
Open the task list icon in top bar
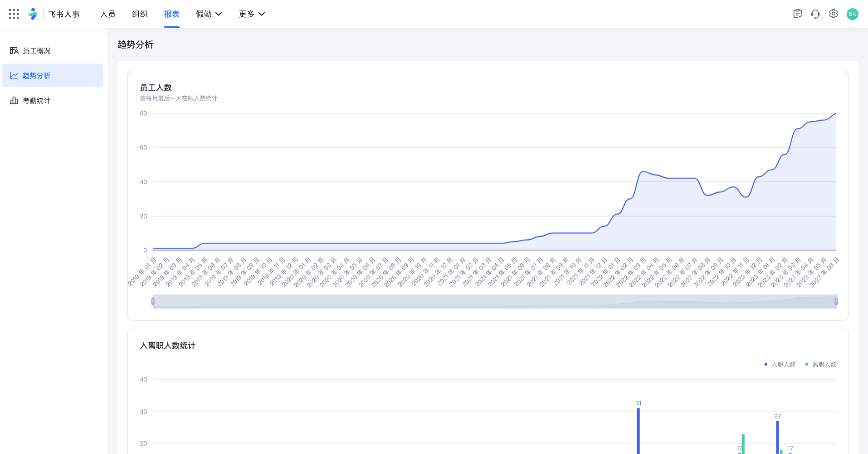798,14
